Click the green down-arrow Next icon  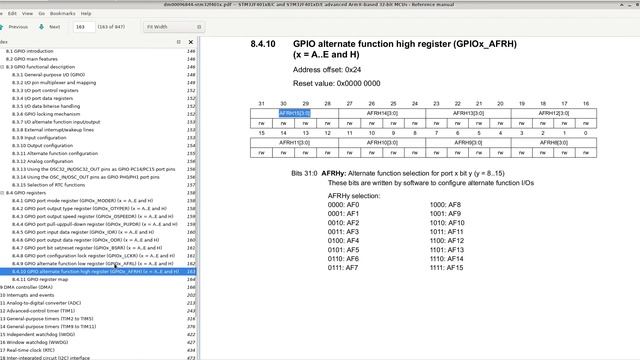tap(41, 27)
